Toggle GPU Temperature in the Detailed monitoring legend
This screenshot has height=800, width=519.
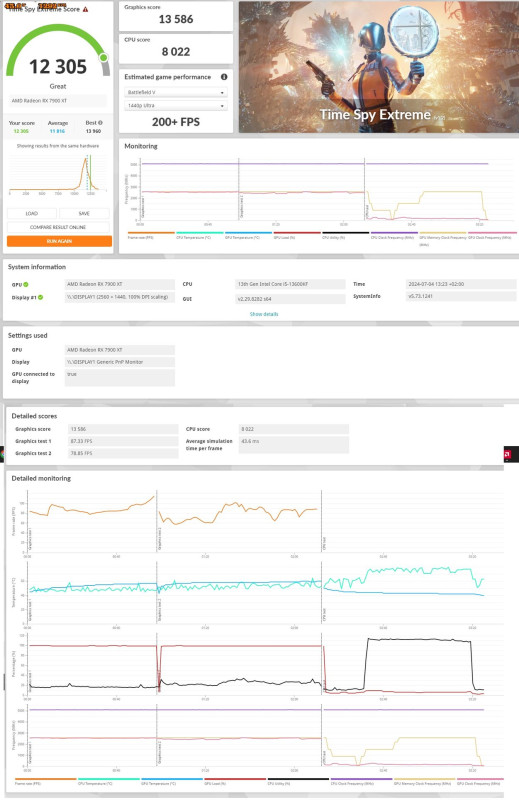point(171,782)
